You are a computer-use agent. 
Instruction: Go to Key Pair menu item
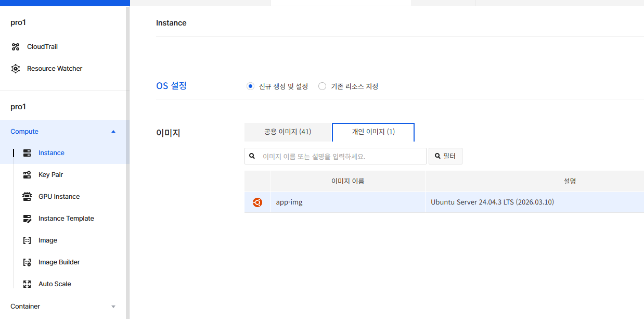50,175
